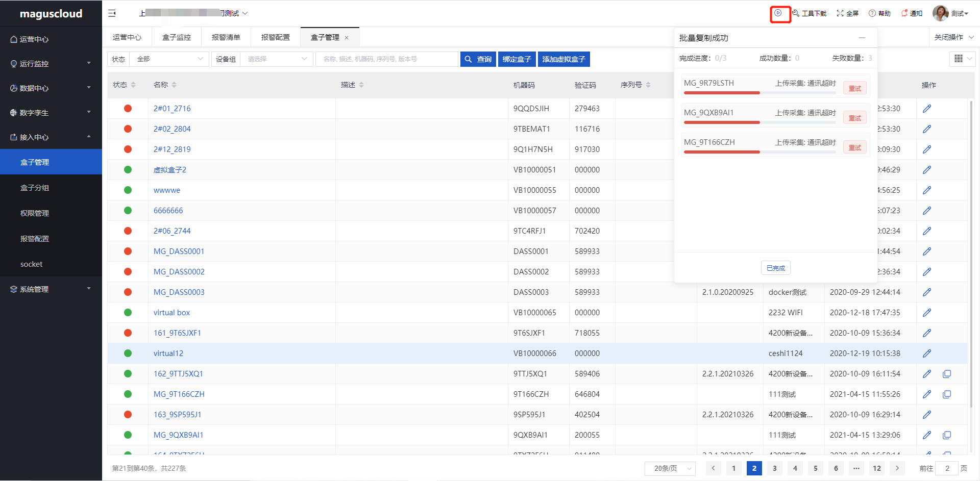The image size is (980, 481).
Task: Go to next page arrow
Action: [897, 468]
